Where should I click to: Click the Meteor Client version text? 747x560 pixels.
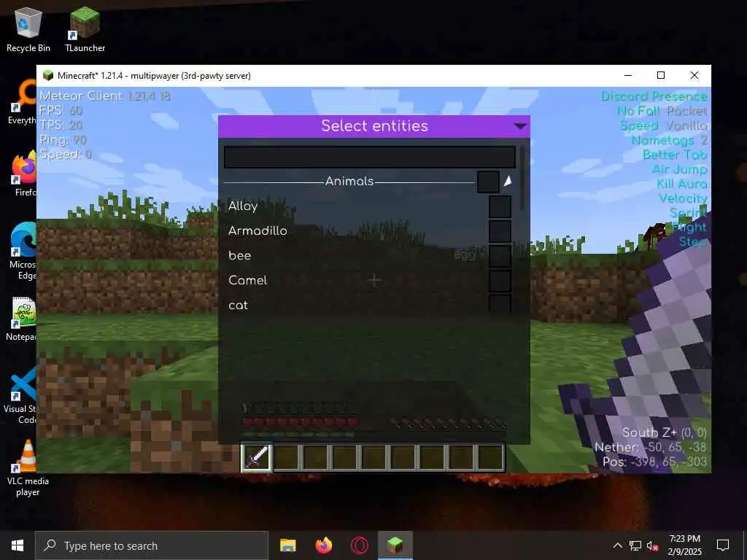(x=105, y=96)
